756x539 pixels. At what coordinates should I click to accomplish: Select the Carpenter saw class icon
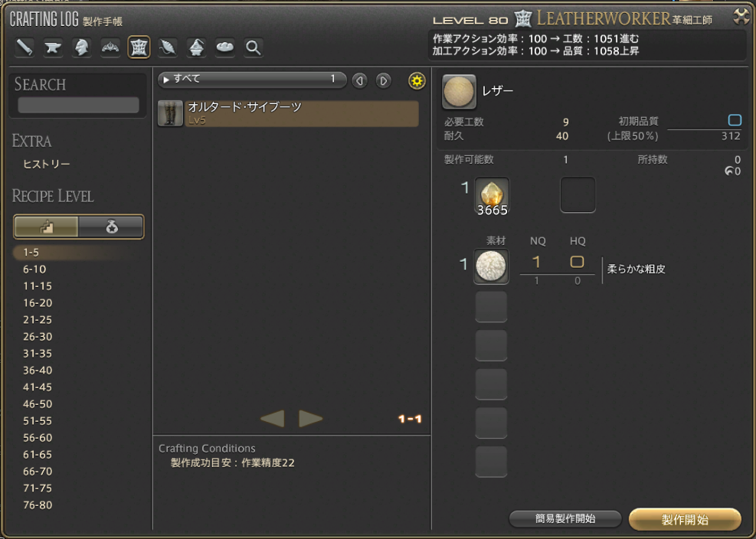pyautogui.click(x=25, y=47)
